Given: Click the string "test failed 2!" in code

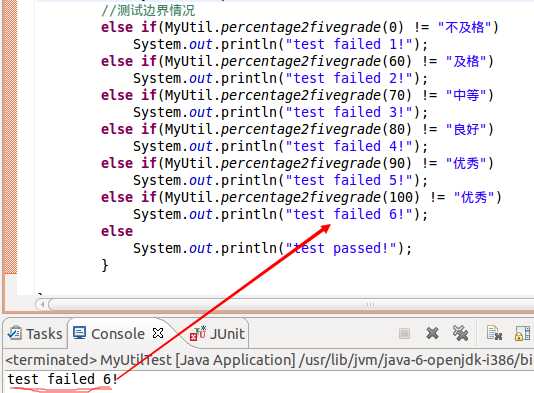Looking at the screenshot, I should click(349, 78).
